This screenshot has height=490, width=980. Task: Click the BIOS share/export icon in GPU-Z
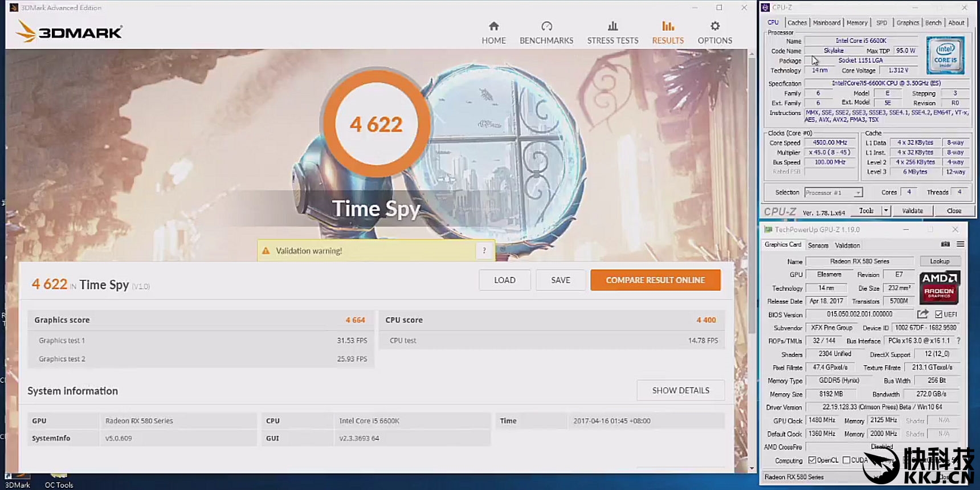coord(922,314)
